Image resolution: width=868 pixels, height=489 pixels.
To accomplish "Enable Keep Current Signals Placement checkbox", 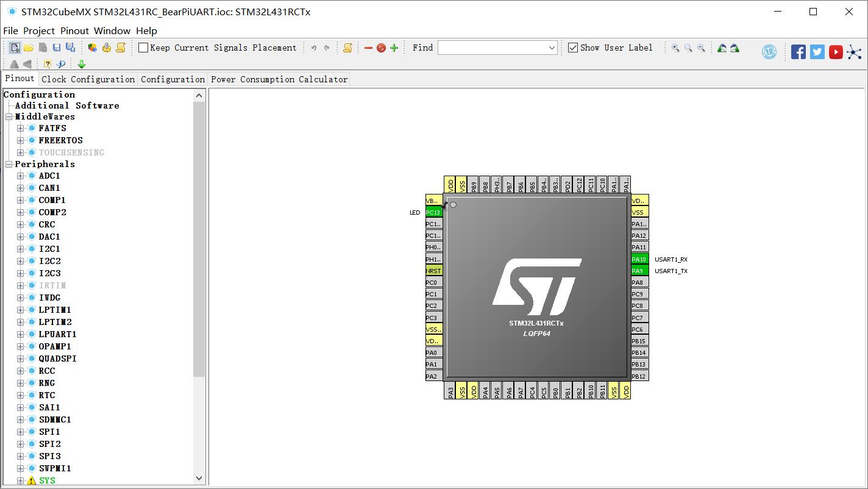I will (x=144, y=48).
